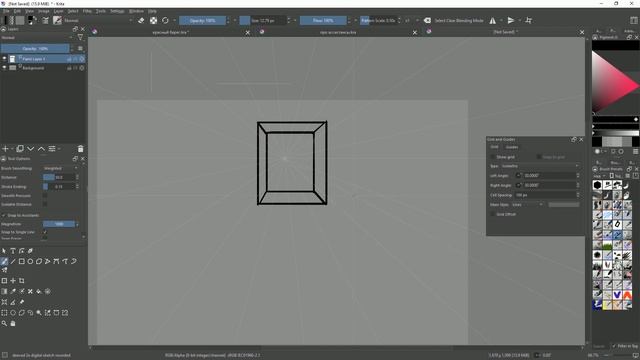Open the File menu
The image size is (640, 360).
pyautogui.click(x=6, y=11)
